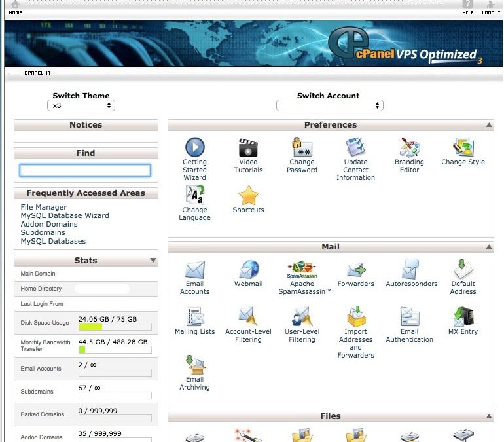Open the Email Authentication icon
Image resolution: width=504 pixels, height=442 pixels.
(410, 316)
